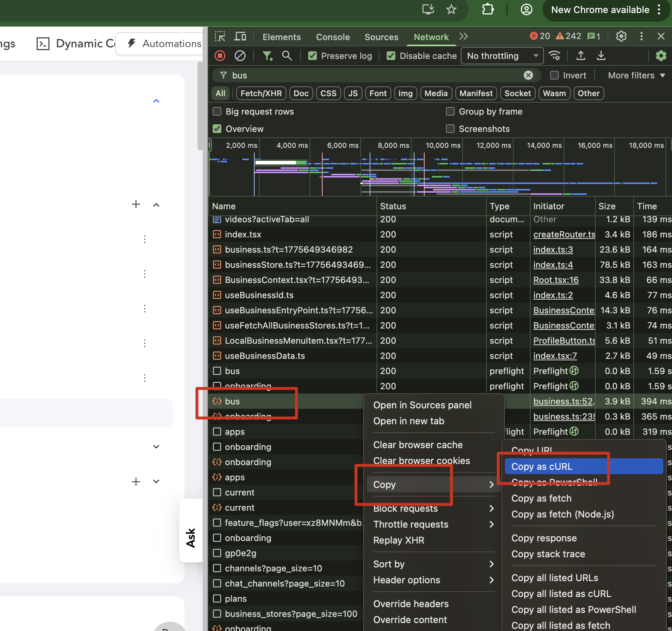Screen dimensions: 672x631
Task: Sort requests by the Name column header
Action: (293, 206)
